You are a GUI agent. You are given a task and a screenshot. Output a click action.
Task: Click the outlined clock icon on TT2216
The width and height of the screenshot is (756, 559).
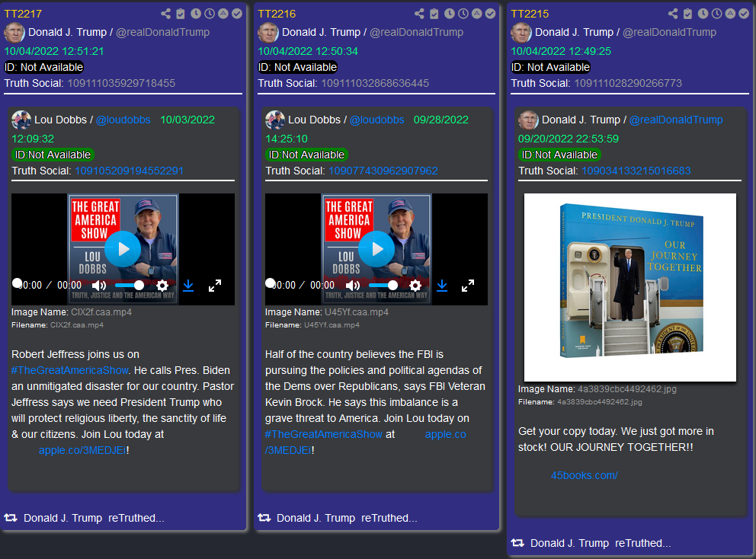[x=463, y=14]
